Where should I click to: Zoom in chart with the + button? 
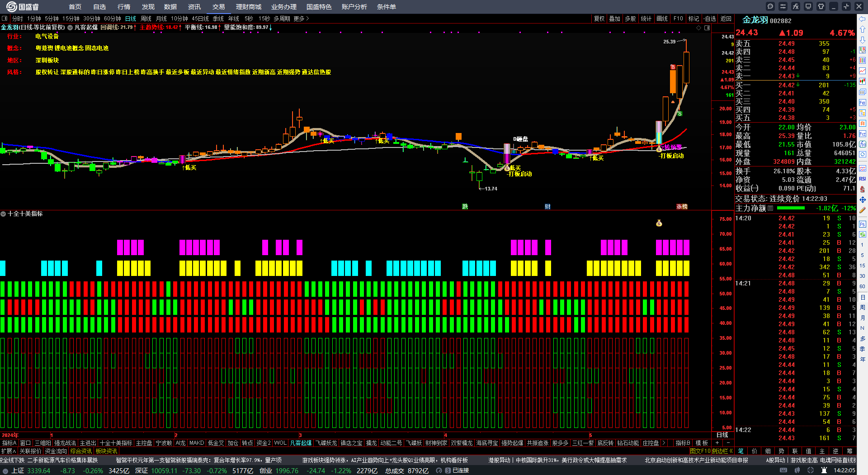coord(717,443)
